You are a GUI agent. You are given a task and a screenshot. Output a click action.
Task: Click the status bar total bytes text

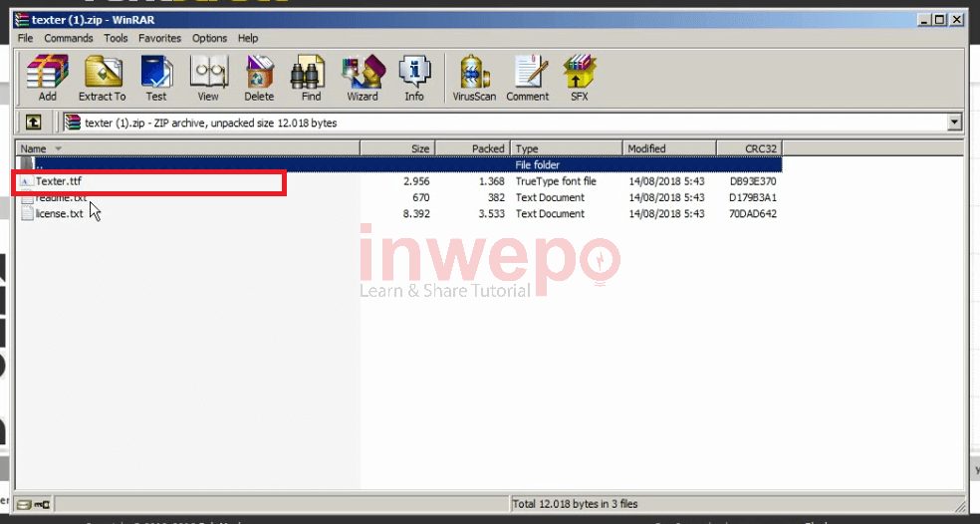(x=575, y=504)
